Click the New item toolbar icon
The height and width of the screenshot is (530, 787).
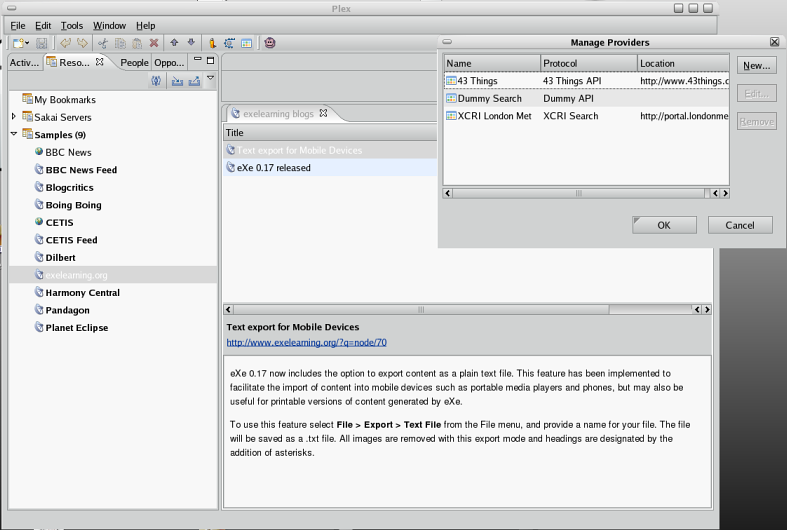pyautogui.click(x=18, y=43)
